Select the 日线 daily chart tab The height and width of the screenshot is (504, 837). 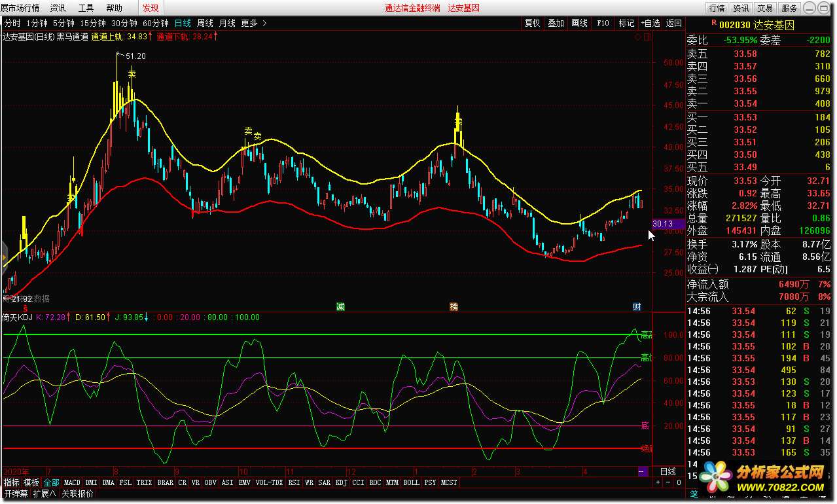click(183, 23)
